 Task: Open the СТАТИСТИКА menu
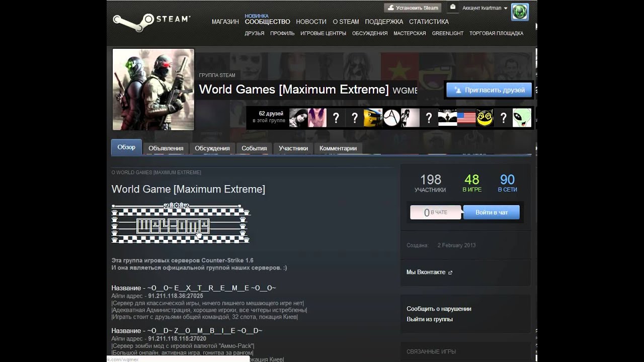pos(429,22)
